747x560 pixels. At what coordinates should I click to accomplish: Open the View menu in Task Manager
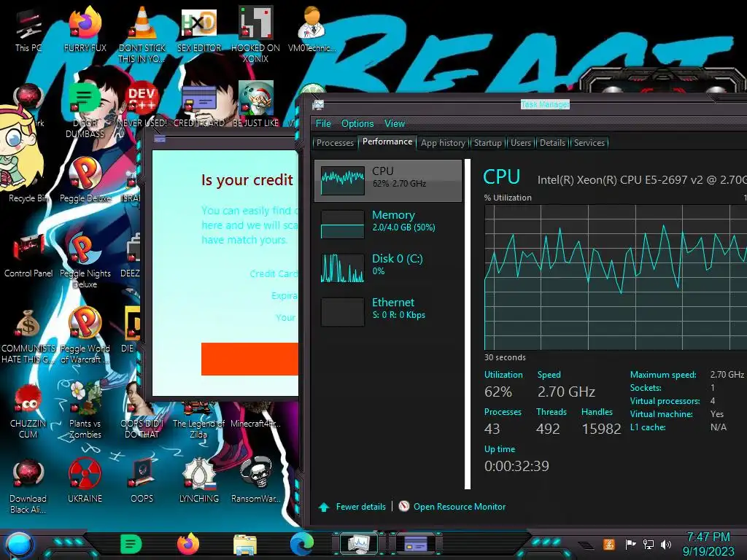point(395,123)
